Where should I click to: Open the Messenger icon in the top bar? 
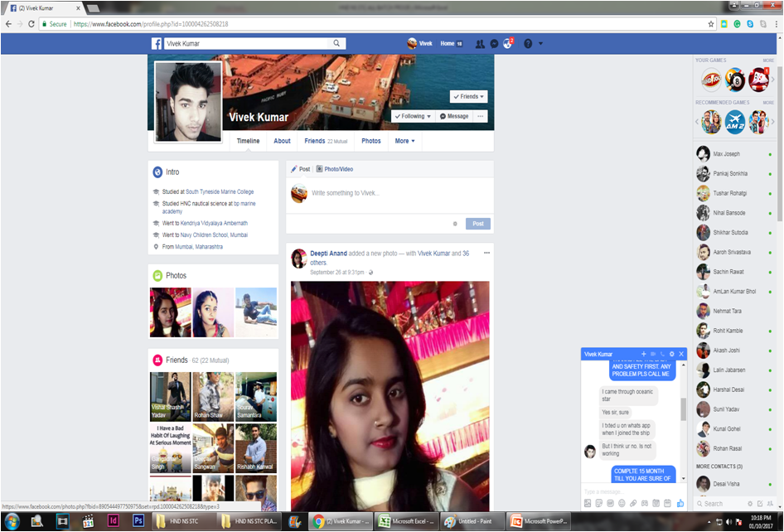coord(494,43)
